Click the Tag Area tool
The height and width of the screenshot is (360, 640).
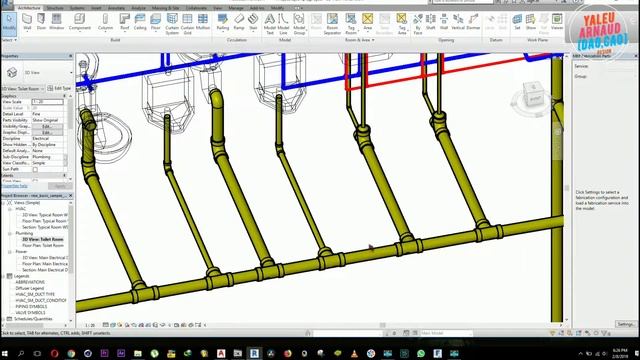point(402,24)
